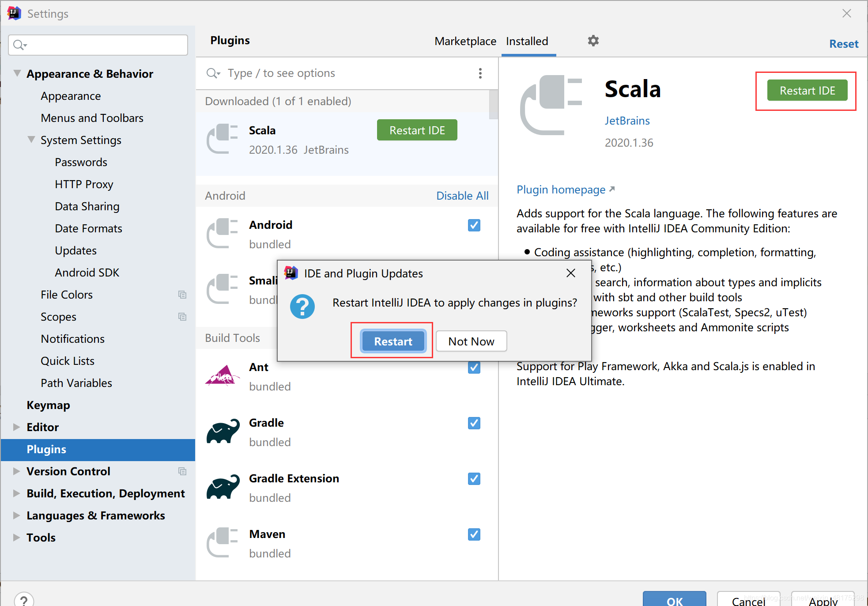Collapse the Appearance & Behavior section
This screenshot has height=606, width=868.
click(x=17, y=73)
